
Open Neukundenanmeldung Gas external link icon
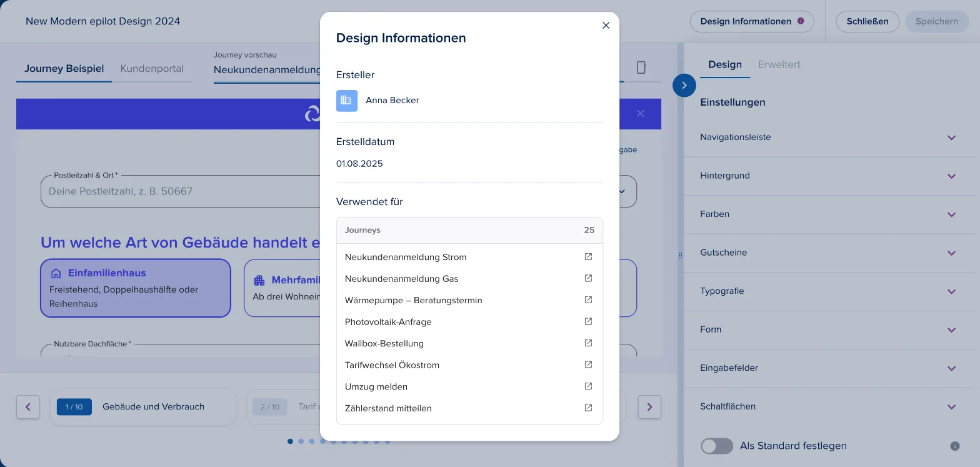point(588,278)
